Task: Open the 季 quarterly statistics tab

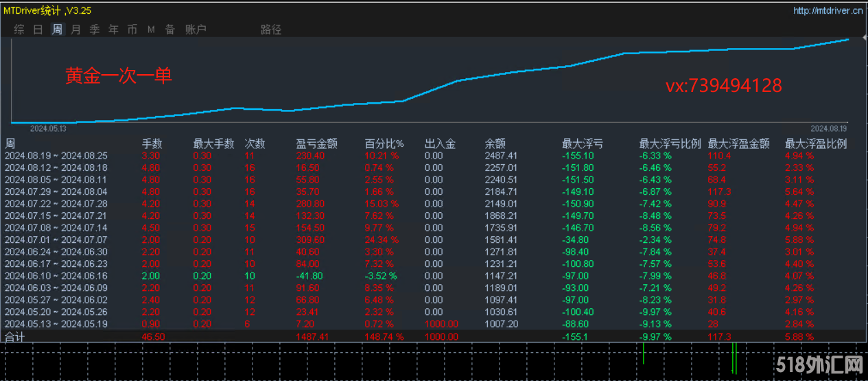Action: point(95,30)
